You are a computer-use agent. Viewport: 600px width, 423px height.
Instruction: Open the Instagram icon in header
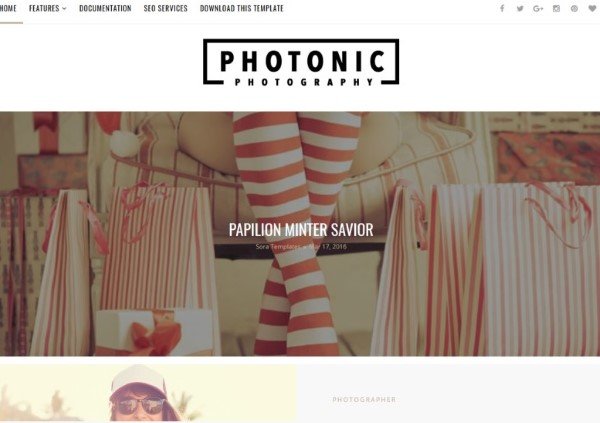point(556,8)
